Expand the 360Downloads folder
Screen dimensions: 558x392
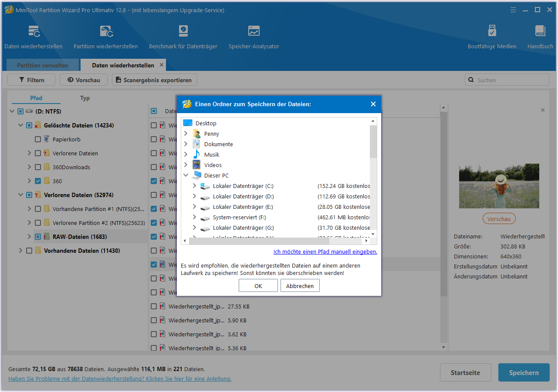29,167
